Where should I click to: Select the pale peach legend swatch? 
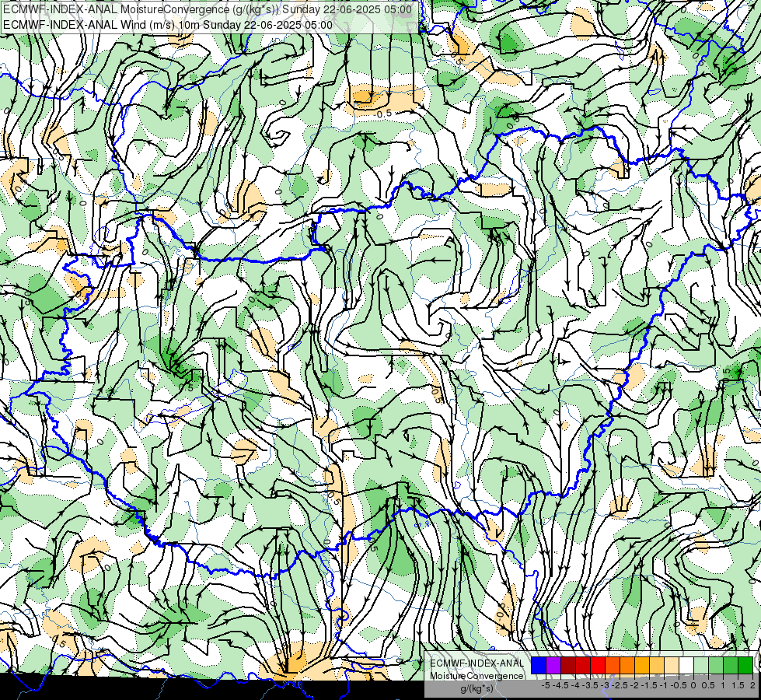[x=672, y=665]
